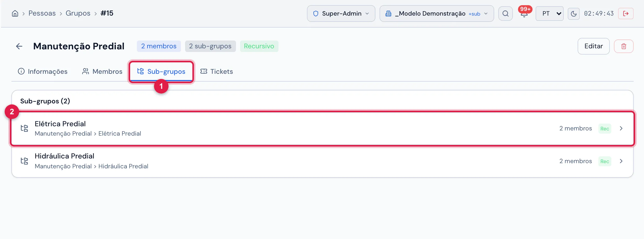The width and height of the screenshot is (644, 239).
Task: Open the _Modelo Demonstração organization dropdown
Action: [437, 14]
